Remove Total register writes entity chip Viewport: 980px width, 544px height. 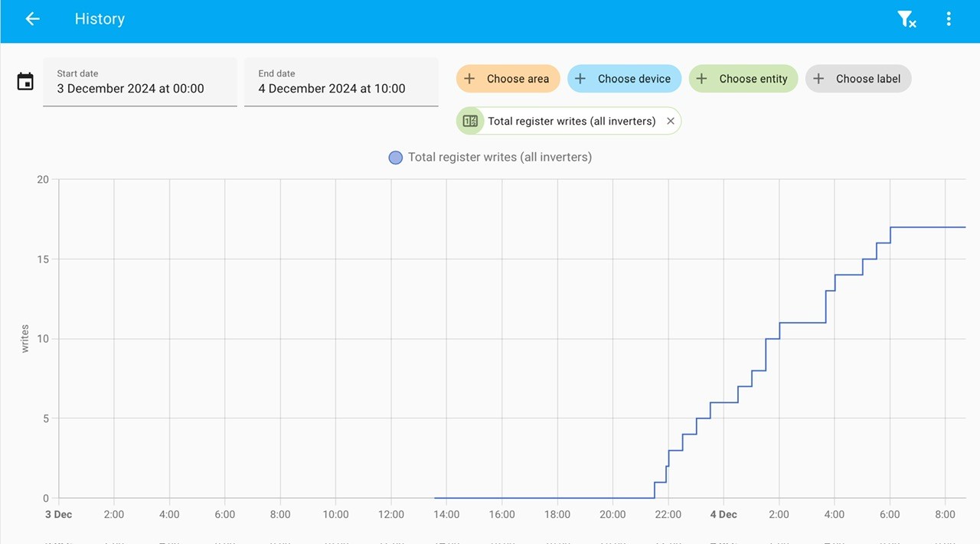pyautogui.click(x=671, y=121)
